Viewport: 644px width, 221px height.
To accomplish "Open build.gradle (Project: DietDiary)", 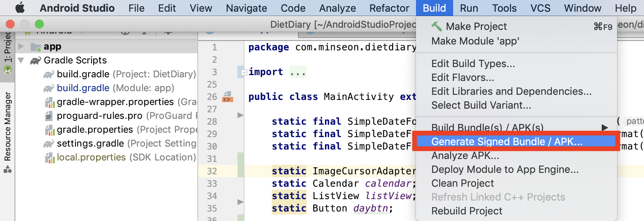I will [126, 74].
